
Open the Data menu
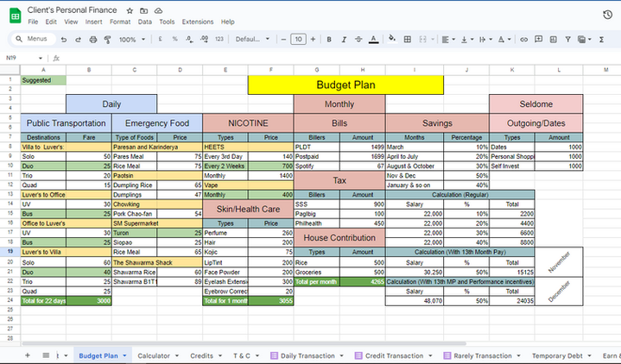click(x=144, y=22)
